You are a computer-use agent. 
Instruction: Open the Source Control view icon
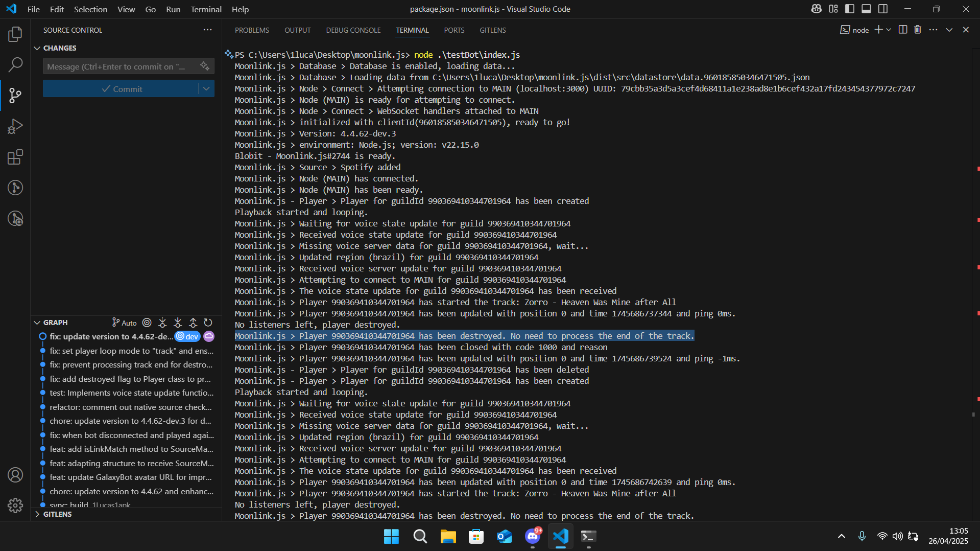tap(15, 96)
